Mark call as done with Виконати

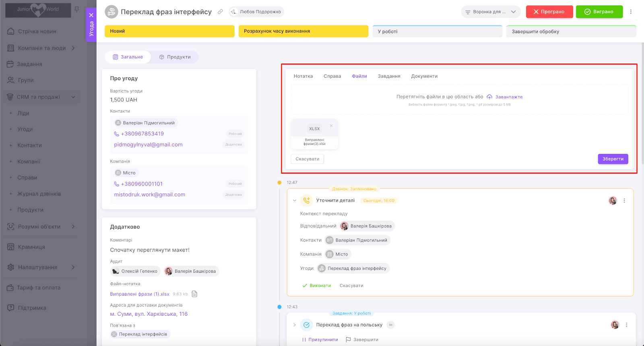(x=316, y=286)
